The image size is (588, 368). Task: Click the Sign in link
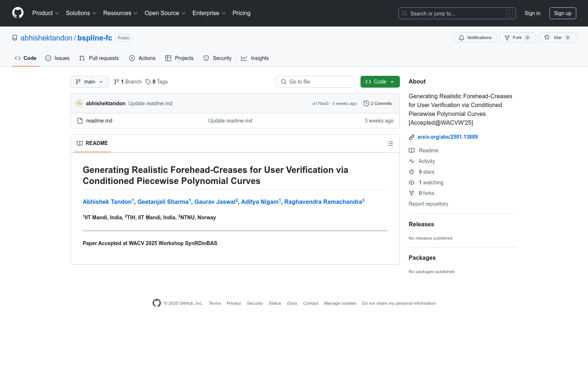[x=533, y=13]
